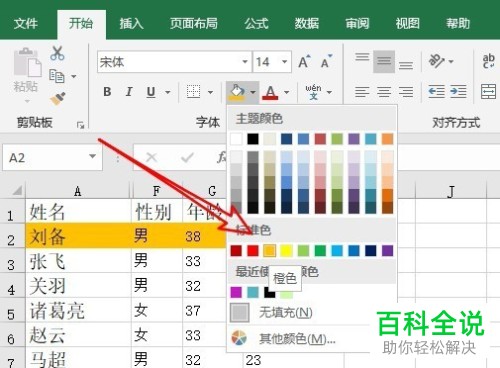This screenshot has width=500, height=368.
Task: Select cell containing 赵云
Action: [x=79, y=335]
